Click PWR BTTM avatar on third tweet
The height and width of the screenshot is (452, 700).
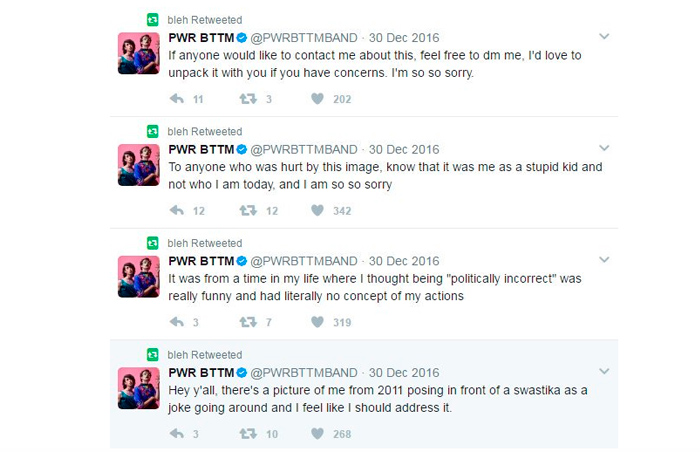[139, 277]
